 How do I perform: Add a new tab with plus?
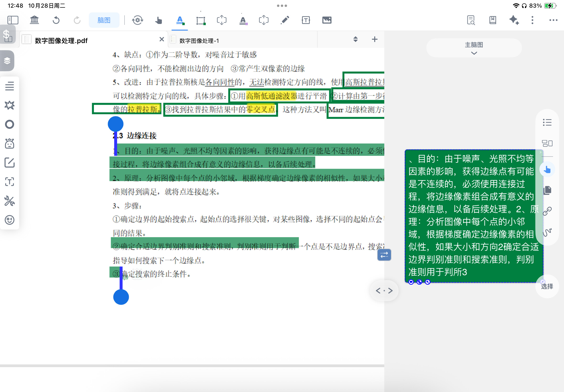(374, 39)
